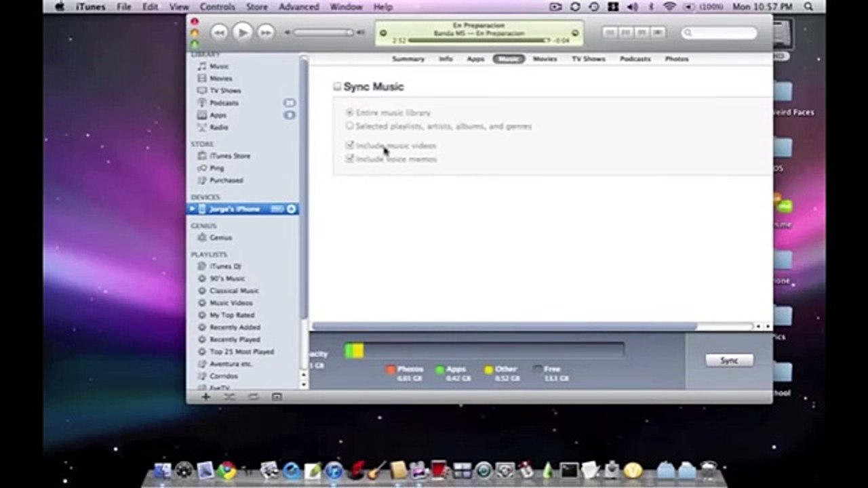Image resolution: width=868 pixels, height=488 pixels.
Task: Enable the Sync Music checkbox
Action: (x=337, y=87)
